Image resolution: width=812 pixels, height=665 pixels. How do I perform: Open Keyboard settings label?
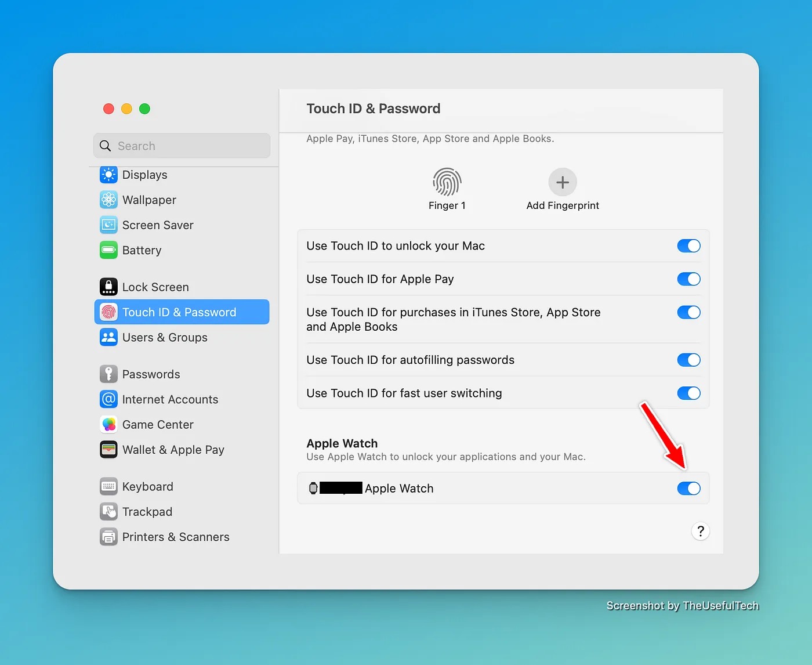(x=147, y=487)
